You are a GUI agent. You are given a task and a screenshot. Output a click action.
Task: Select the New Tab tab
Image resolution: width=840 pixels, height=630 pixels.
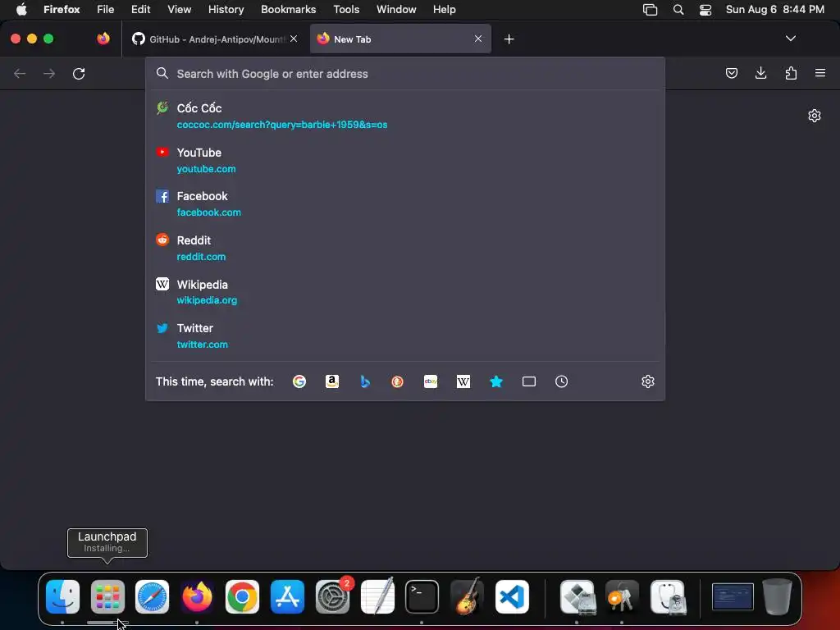click(400, 39)
